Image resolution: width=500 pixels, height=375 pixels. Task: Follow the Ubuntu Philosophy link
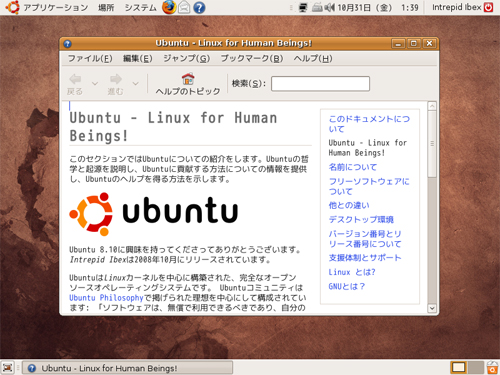[x=106, y=298]
